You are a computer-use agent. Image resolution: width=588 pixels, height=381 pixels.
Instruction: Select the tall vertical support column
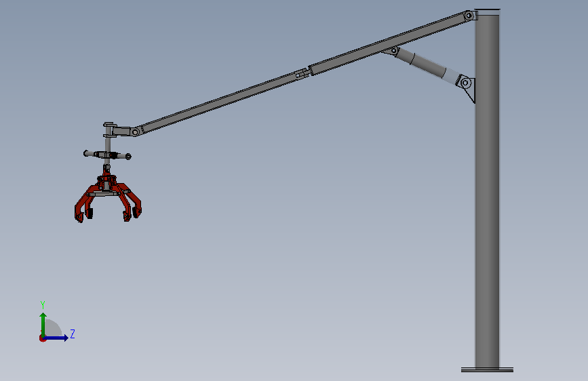[487, 189]
